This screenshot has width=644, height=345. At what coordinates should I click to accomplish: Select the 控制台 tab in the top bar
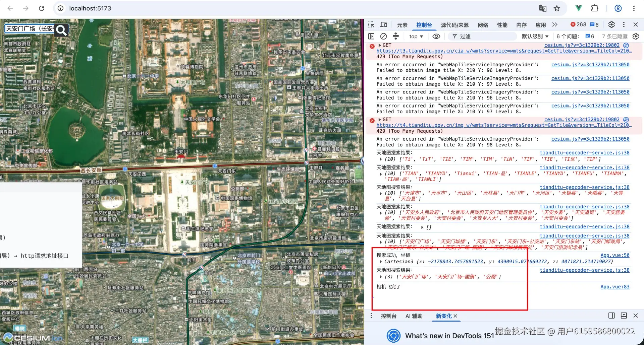point(424,25)
